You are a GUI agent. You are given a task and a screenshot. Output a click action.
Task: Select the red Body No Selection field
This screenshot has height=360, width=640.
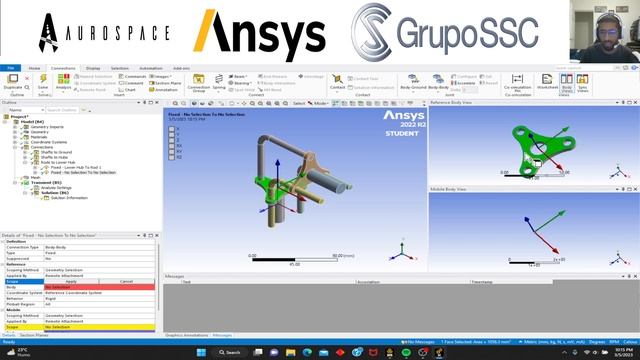coord(100,287)
